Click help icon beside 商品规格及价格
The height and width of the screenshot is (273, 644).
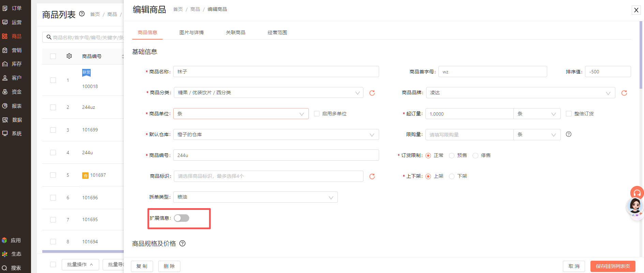pos(182,243)
